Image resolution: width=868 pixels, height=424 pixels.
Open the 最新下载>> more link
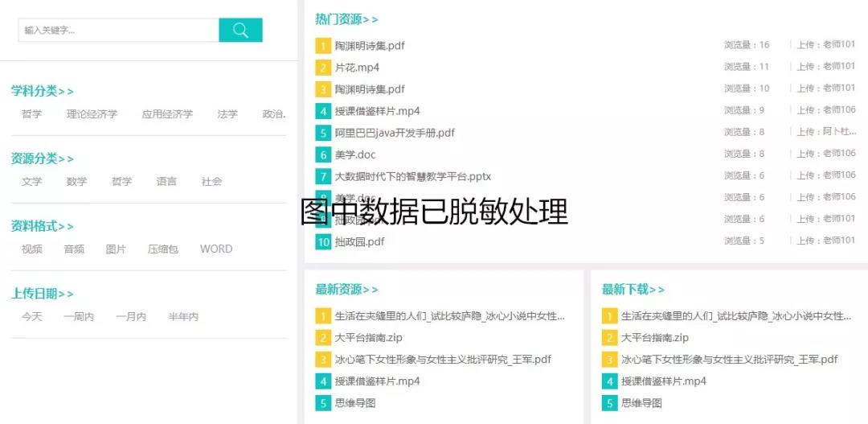pos(633,290)
